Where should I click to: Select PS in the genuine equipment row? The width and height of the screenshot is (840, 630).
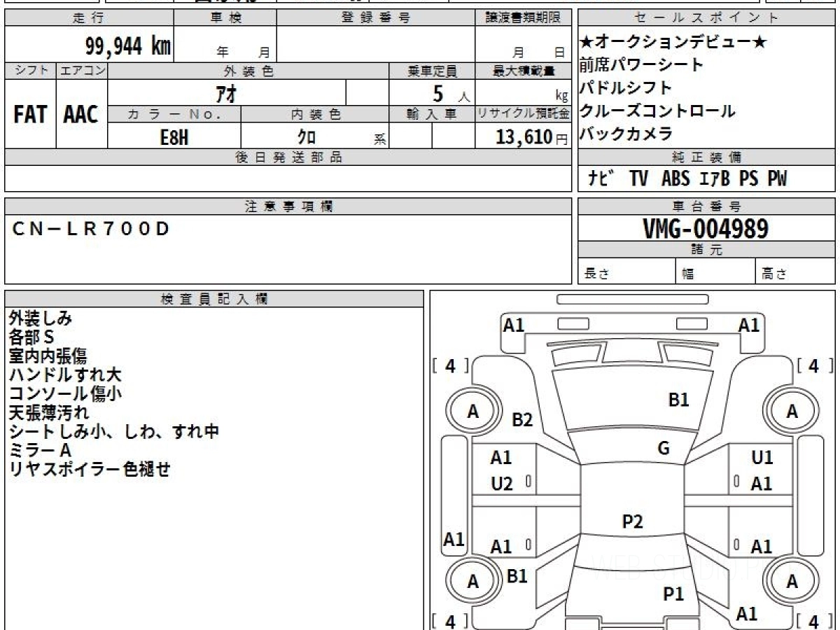748,179
